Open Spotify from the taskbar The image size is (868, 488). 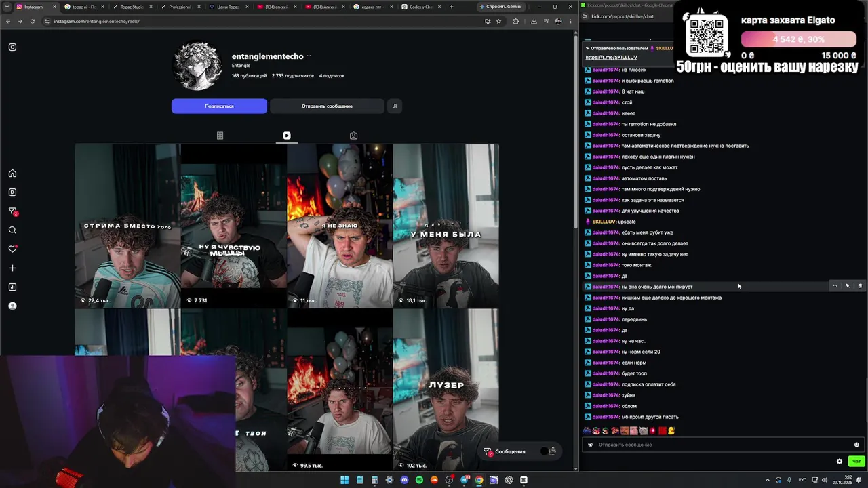(420, 480)
